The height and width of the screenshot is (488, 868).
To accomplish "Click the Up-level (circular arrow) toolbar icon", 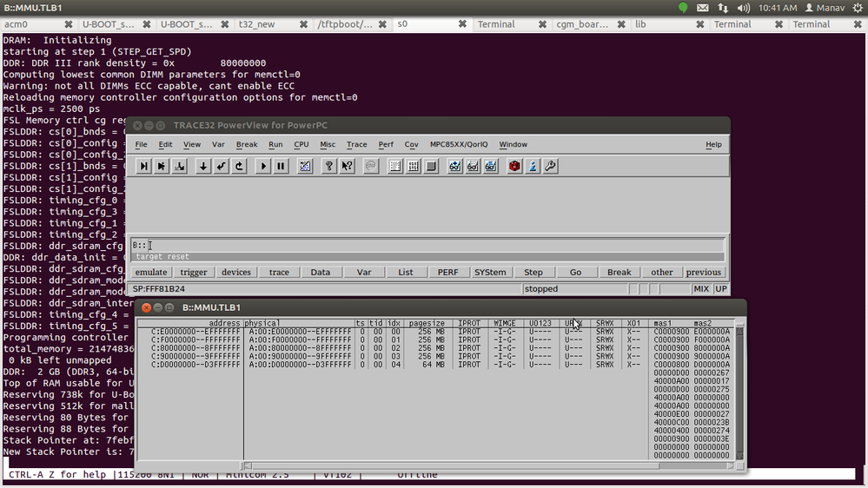I will (239, 166).
